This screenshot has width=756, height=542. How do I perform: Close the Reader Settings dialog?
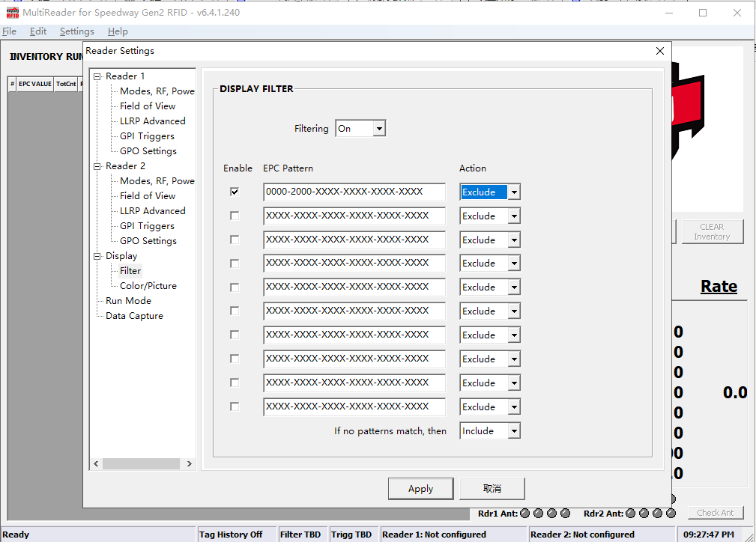659,51
